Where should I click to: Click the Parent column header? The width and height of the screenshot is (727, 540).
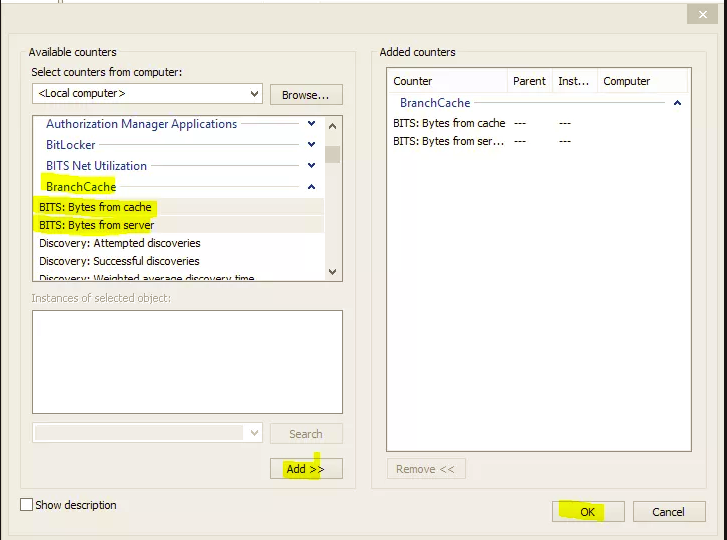point(530,81)
